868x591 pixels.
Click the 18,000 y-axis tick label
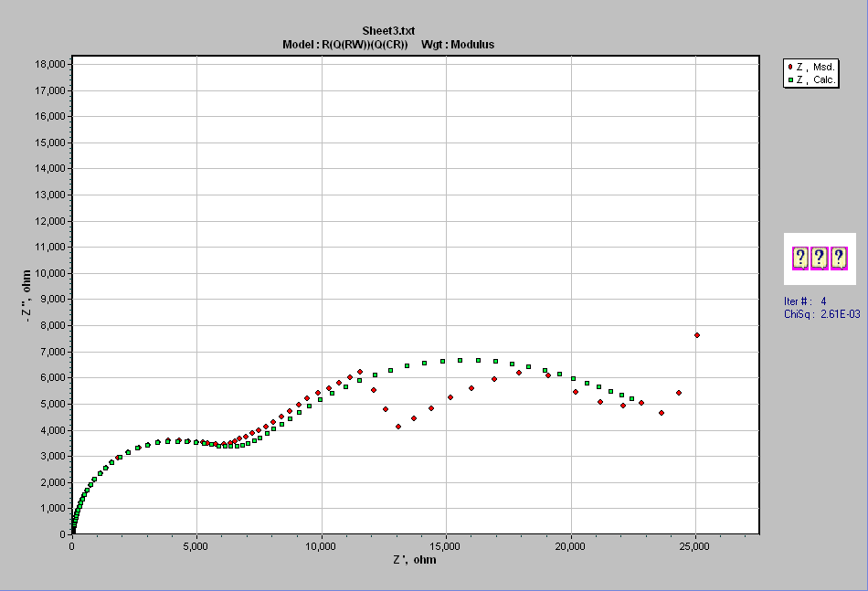50,64
